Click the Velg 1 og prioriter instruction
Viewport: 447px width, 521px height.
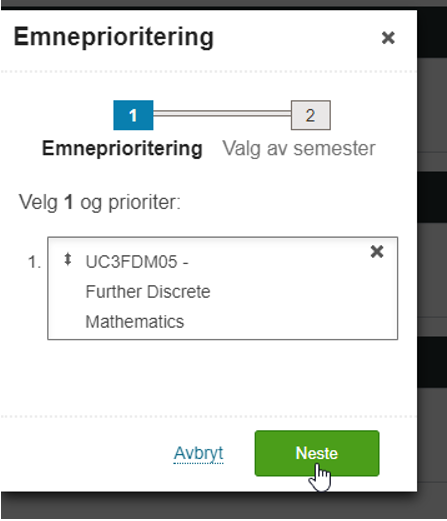(99, 202)
